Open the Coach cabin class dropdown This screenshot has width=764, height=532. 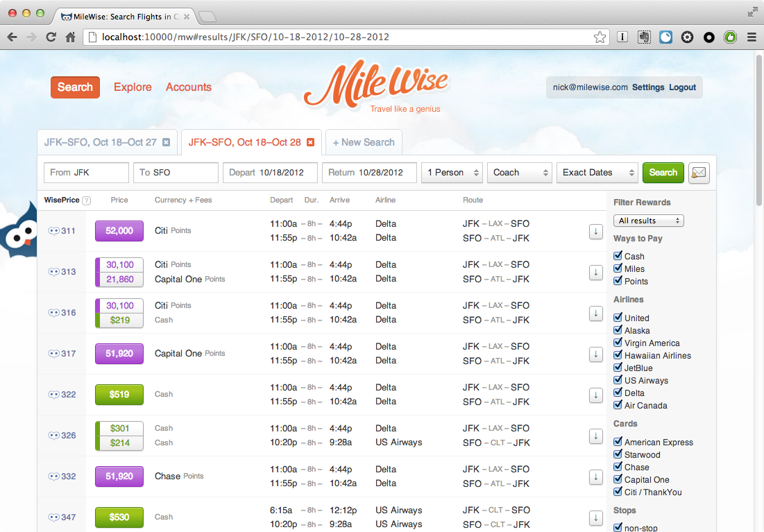click(520, 173)
